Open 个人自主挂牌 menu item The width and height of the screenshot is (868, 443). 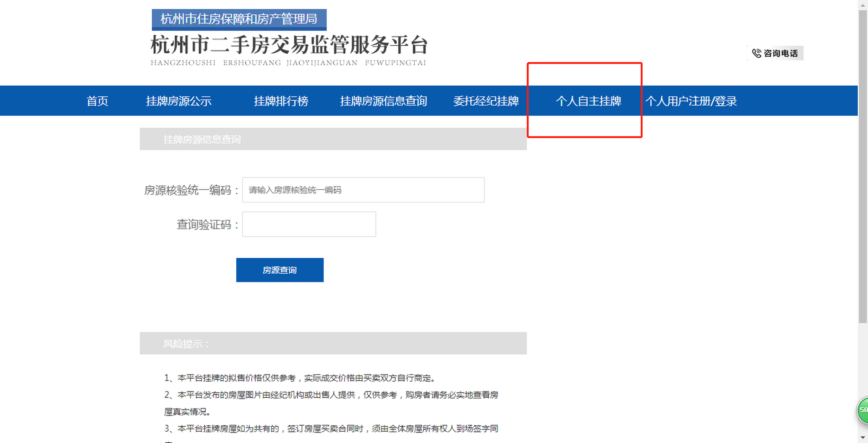[588, 101]
